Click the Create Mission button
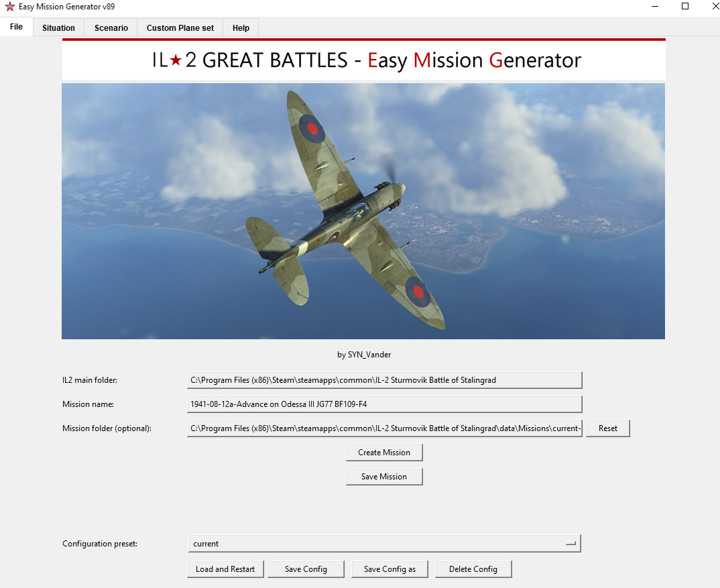Screen dimensions: 720x588 click(384, 453)
